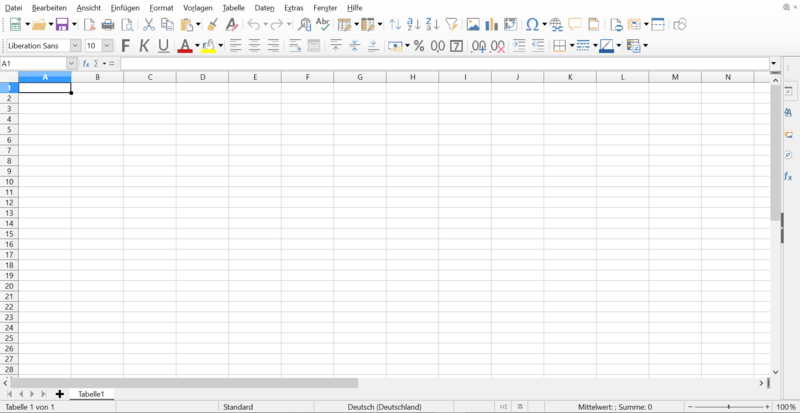
Task: Click the Deutsch (Deutschland) language status field
Action: tap(384, 407)
